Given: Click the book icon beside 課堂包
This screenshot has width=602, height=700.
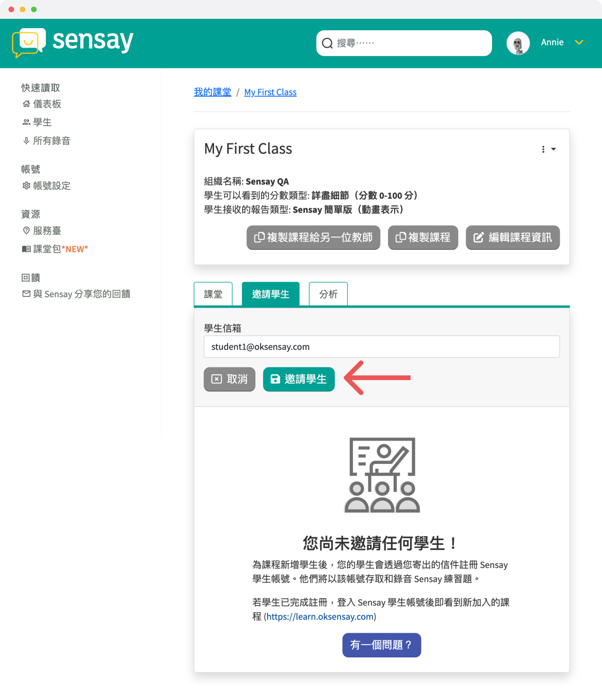Looking at the screenshot, I should coord(26,249).
